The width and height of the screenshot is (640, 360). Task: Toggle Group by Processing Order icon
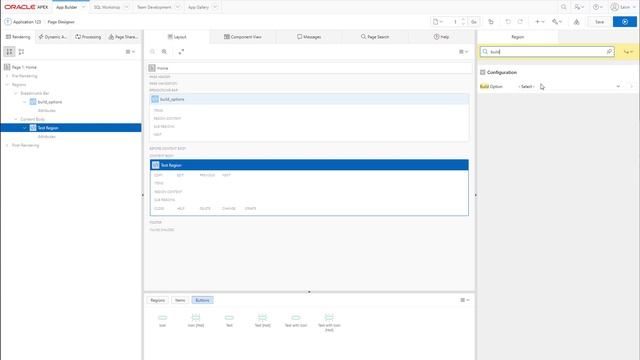9,52
